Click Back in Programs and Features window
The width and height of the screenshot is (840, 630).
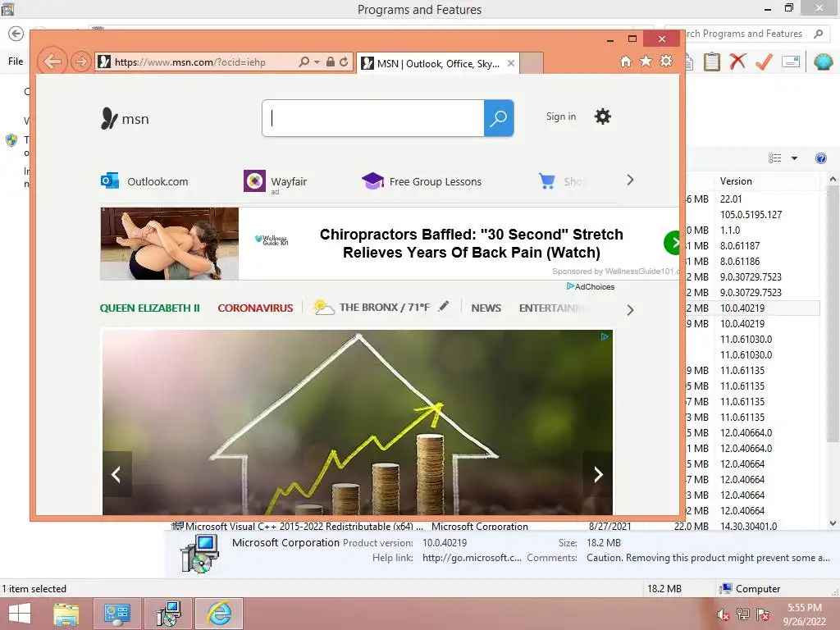pos(16,34)
